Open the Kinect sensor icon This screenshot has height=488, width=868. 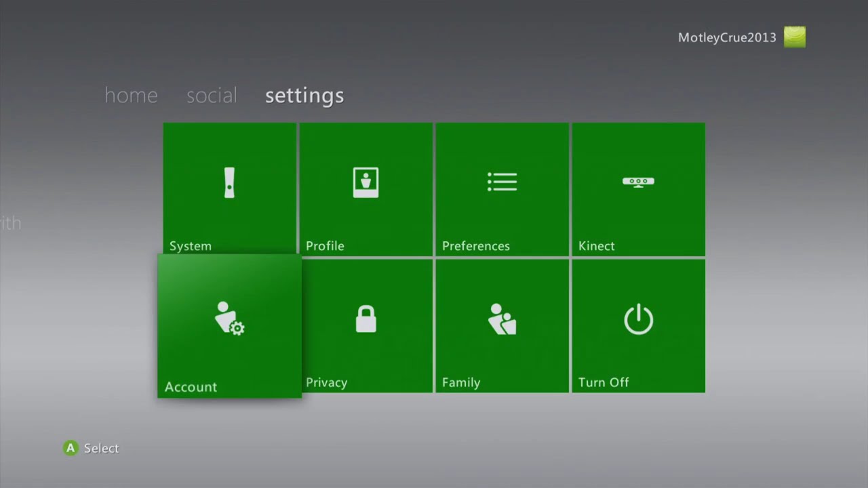(x=638, y=182)
